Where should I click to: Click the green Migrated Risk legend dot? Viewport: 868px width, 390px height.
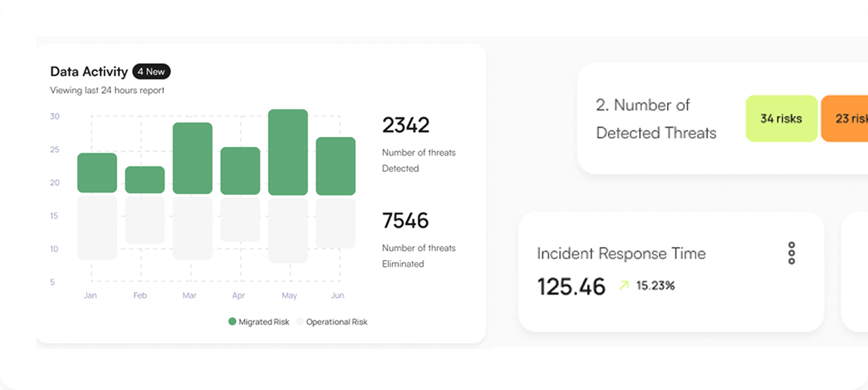232,322
